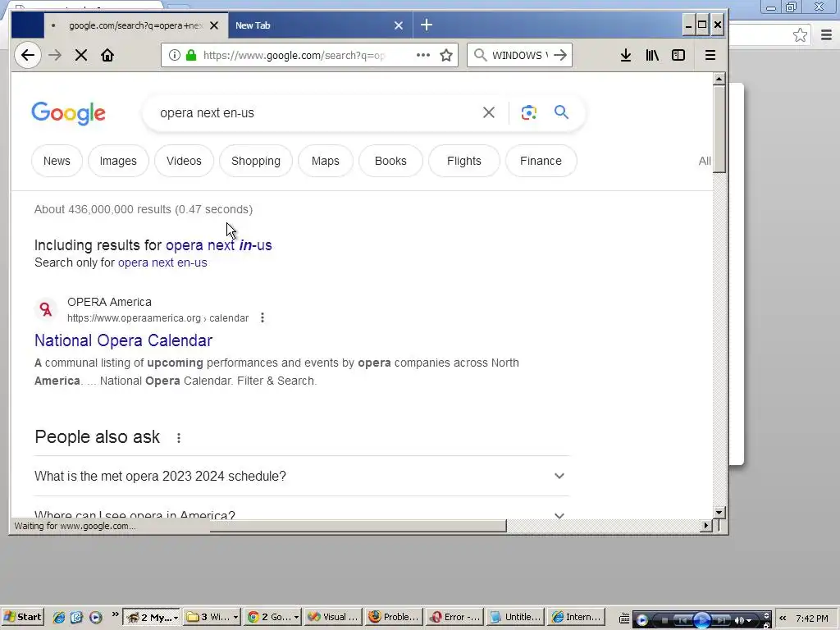Search by image with the camera icon
This screenshot has width=840, height=630.
[x=529, y=112]
